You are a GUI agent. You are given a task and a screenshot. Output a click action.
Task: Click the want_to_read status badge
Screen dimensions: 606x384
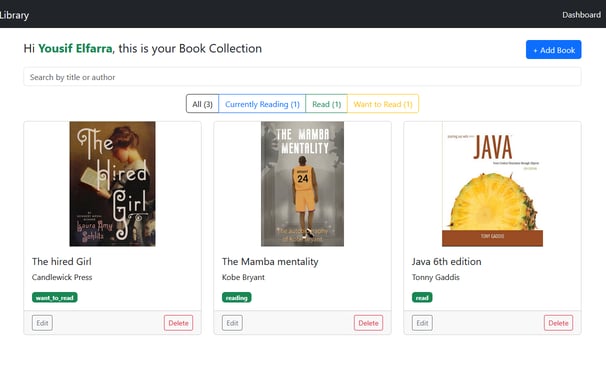54,297
